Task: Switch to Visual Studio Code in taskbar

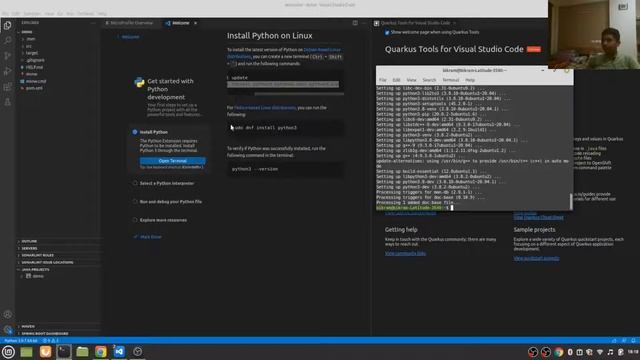Action: click(x=119, y=352)
